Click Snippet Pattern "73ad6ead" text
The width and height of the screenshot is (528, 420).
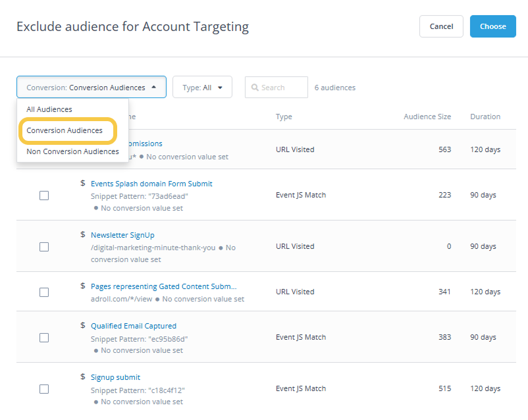click(x=140, y=196)
